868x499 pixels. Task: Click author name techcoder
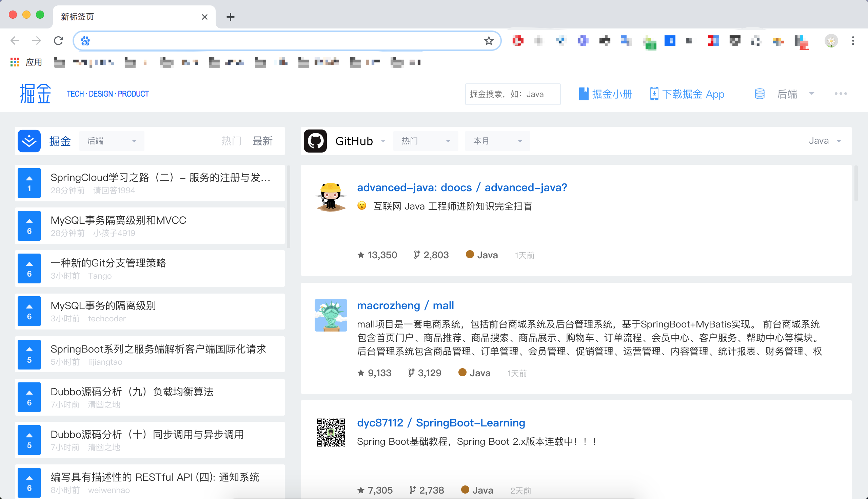[x=107, y=319]
